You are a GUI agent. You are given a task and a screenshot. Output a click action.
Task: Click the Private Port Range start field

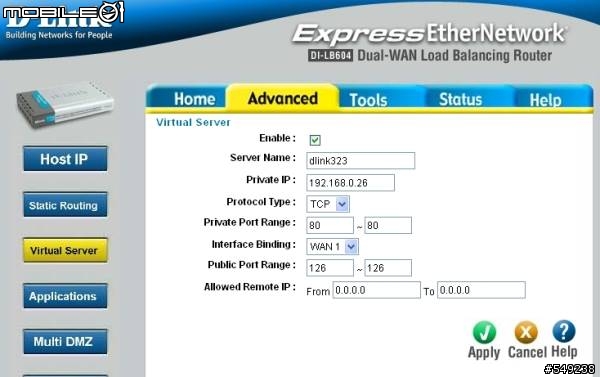[330, 225]
